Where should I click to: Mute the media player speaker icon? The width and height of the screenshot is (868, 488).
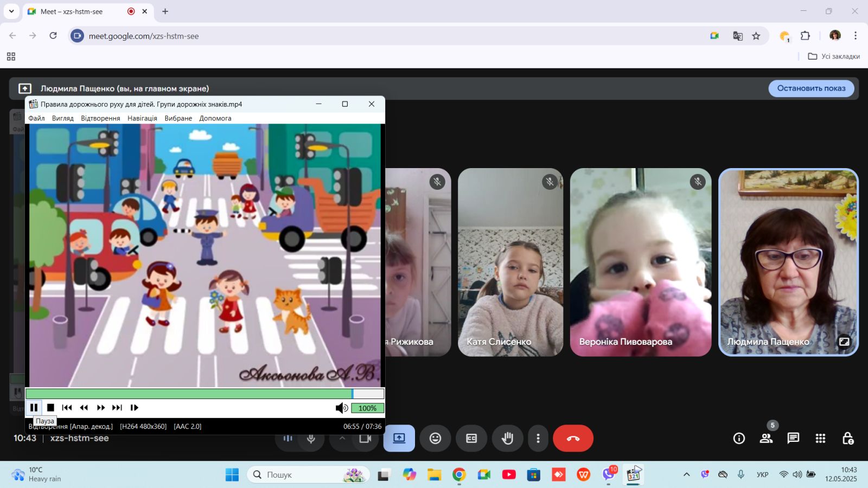point(342,408)
